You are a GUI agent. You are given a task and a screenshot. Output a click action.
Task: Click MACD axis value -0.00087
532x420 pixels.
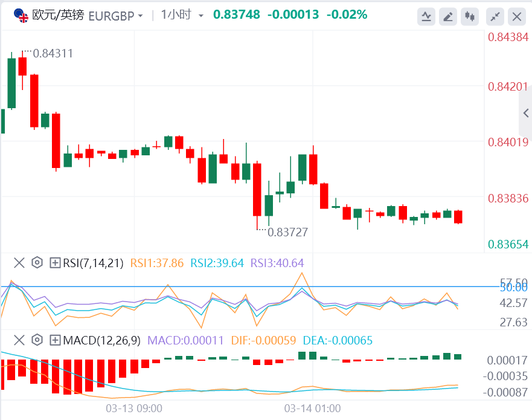[x=505, y=392]
